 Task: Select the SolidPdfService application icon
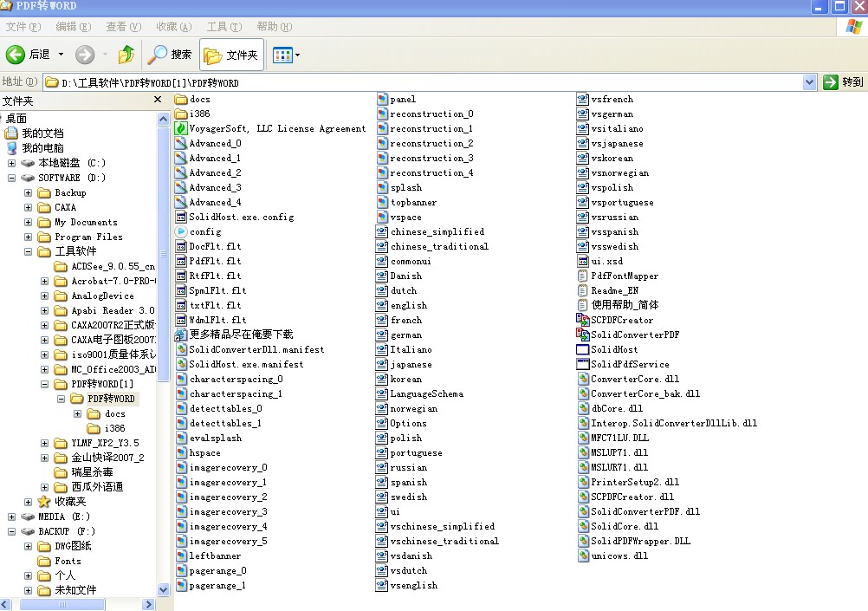(582, 364)
